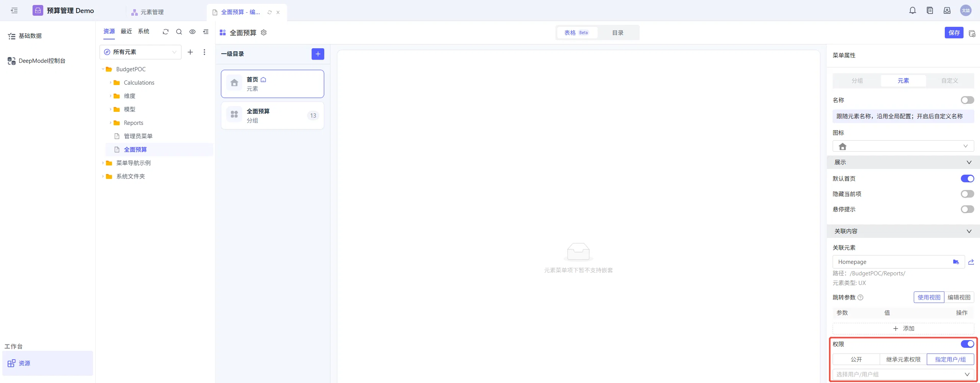Add a new 一级目录 item
Image resolution: width=980 pixels, height=383 pixels.
318,54
